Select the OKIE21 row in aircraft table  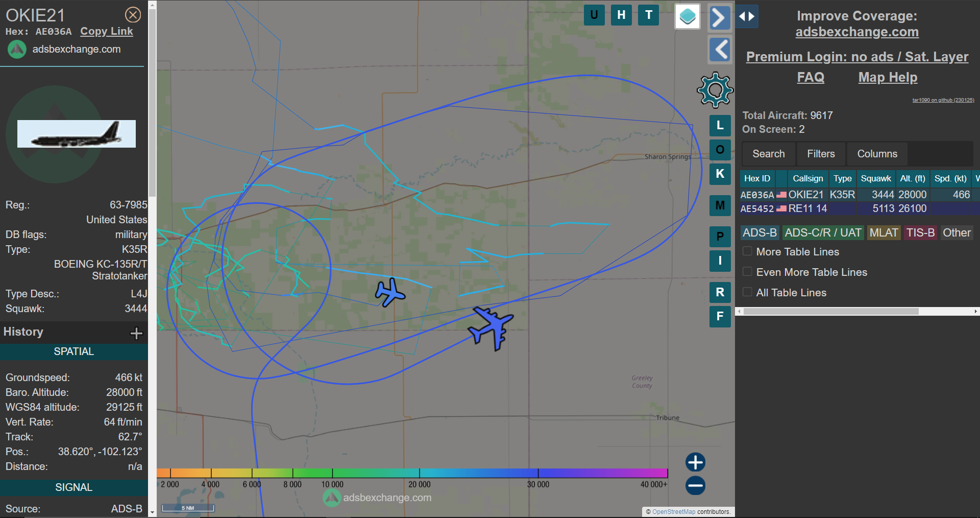click(860, 195)
